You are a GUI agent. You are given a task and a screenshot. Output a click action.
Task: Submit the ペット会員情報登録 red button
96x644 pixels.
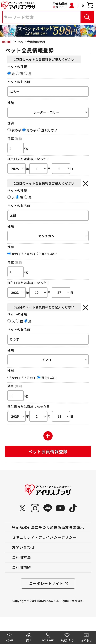[48, 452]
